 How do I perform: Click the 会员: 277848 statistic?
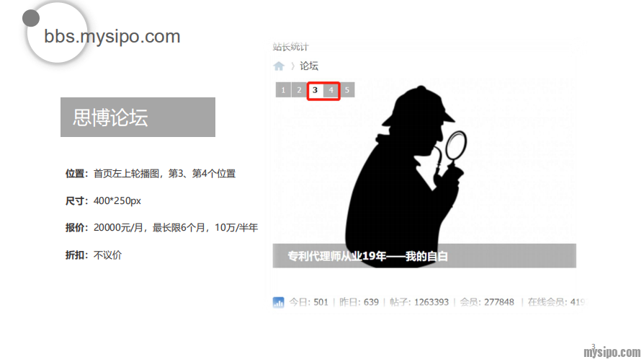[487, 302]
